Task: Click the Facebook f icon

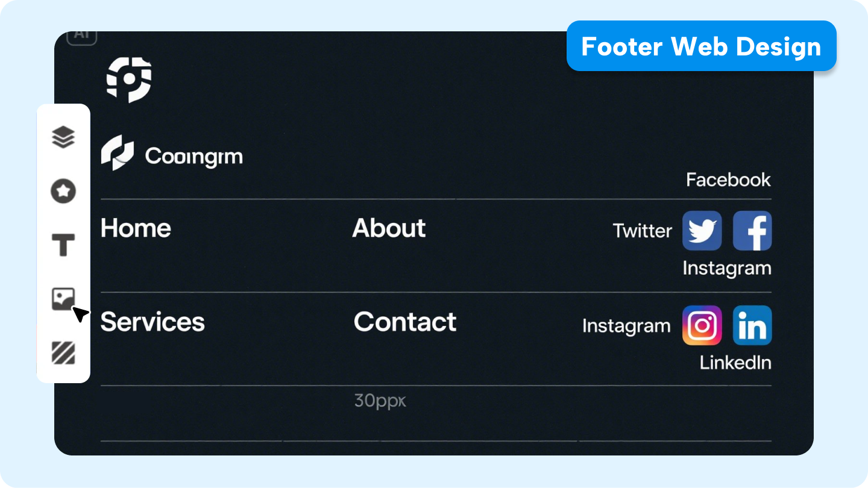Action: click(x=752, y=231)
